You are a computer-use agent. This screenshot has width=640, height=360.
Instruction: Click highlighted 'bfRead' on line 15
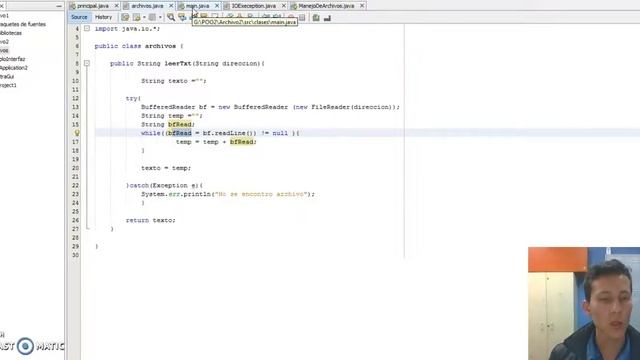pos(180,124)
